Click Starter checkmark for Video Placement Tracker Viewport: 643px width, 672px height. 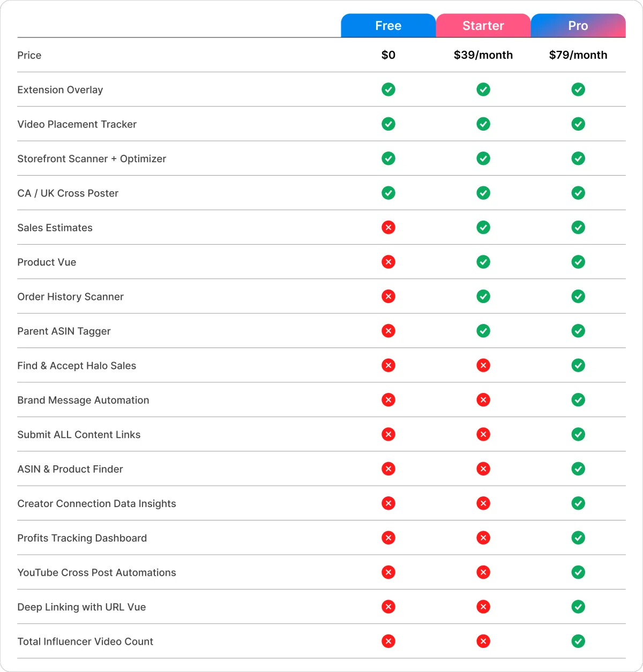pyautogui.click(x=483, y=124)
